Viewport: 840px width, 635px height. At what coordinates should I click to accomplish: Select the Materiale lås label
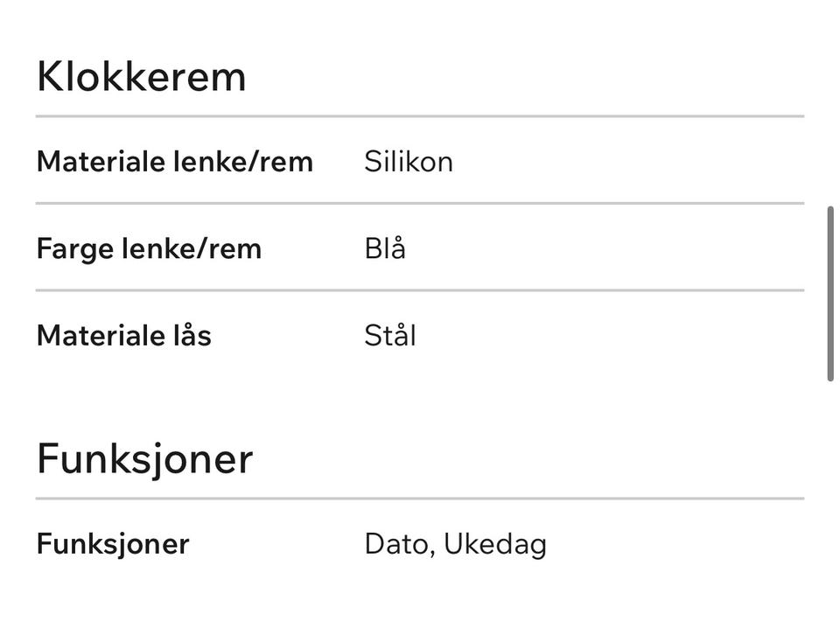(123, 336)
